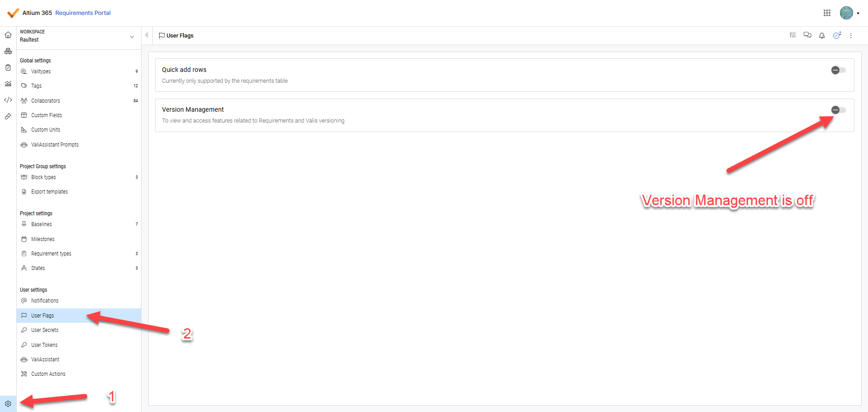Open Requirement types settings

[x=79, y=254]
